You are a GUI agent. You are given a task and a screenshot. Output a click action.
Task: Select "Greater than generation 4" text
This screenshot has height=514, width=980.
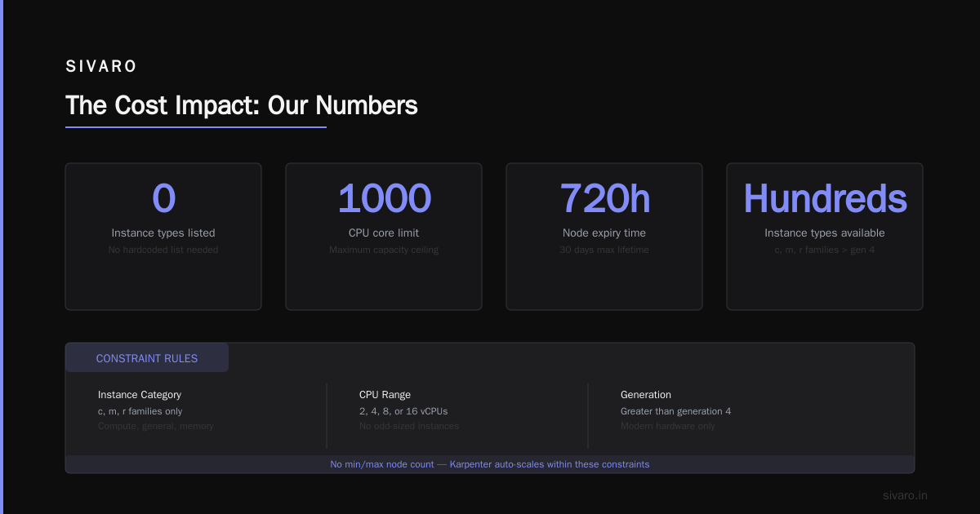tap(676, 411)
